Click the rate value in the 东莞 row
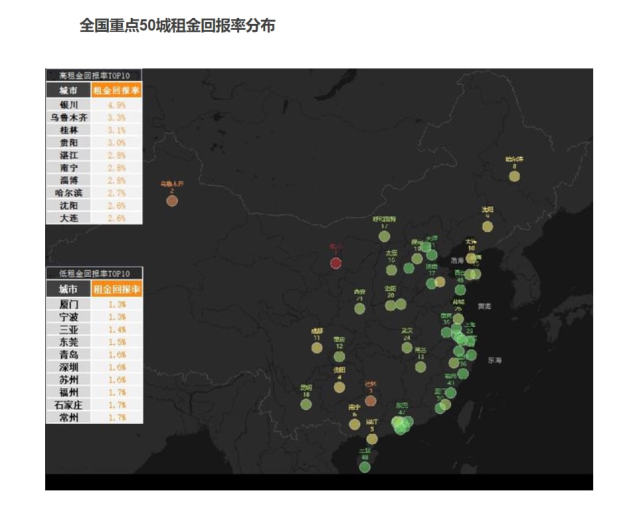 coord(117,342)
